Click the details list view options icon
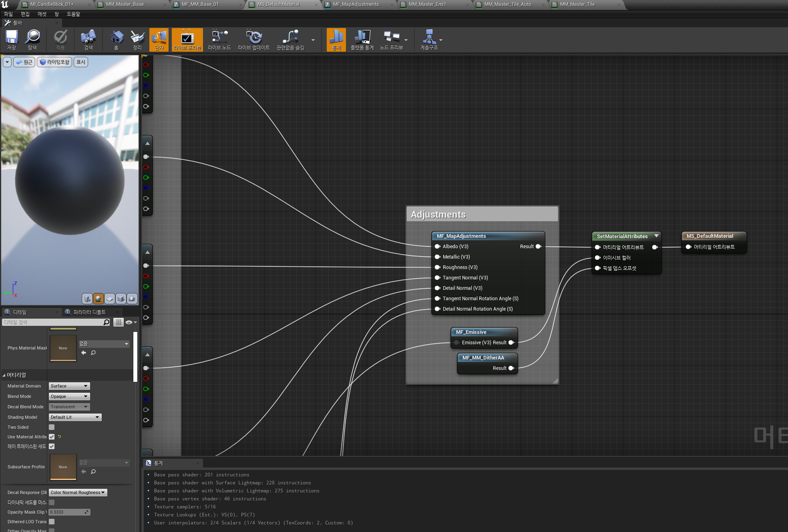Screen dimensions: 788x532 click(119, 322)
